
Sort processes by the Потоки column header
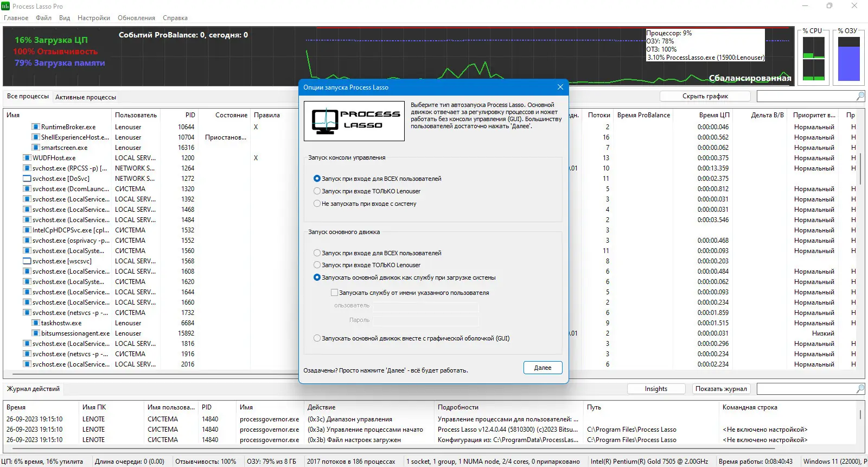tap(599, 115)
